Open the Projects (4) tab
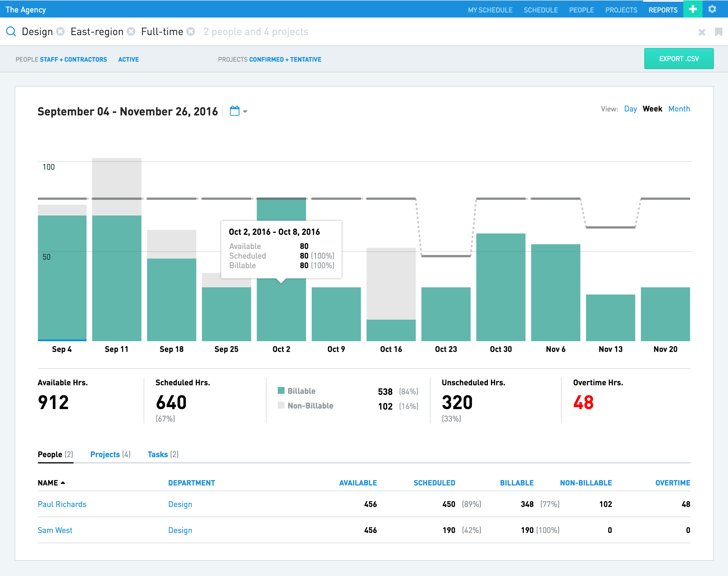 tap(110, 454)
